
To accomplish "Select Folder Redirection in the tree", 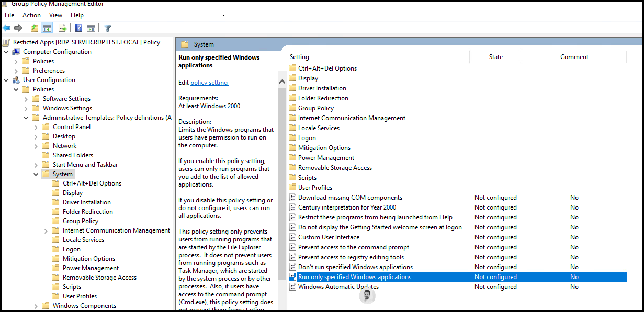I will click(x=88, y=212).
